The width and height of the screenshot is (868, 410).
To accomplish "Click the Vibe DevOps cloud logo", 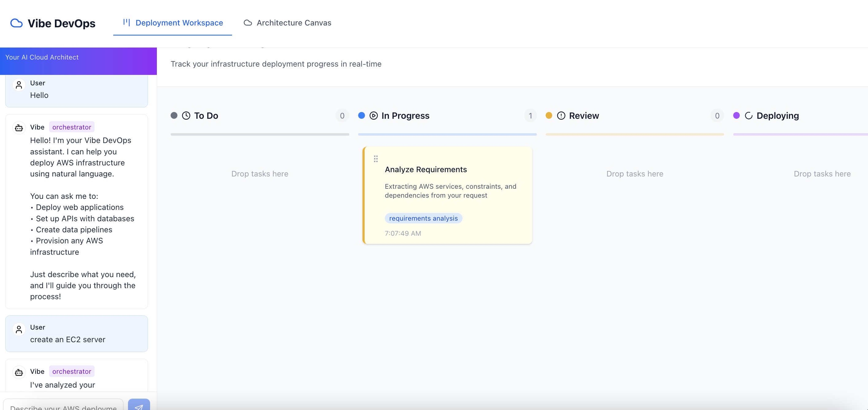I will coord(17,23).
